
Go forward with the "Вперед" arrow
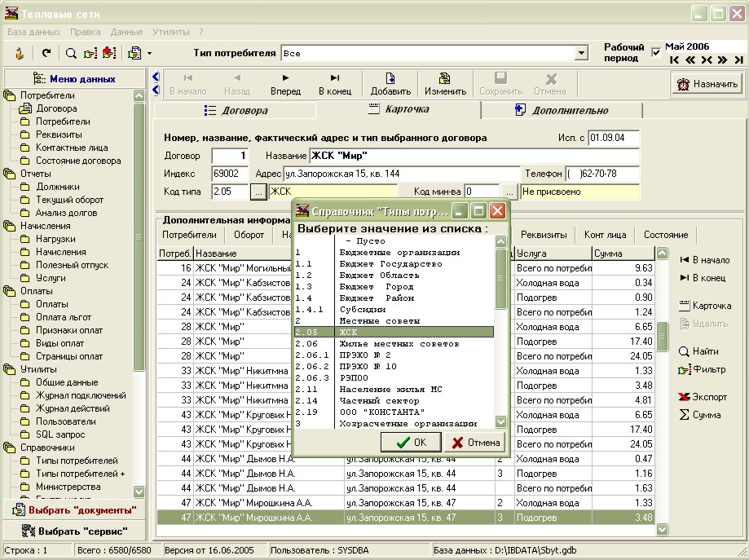point(285,84)
